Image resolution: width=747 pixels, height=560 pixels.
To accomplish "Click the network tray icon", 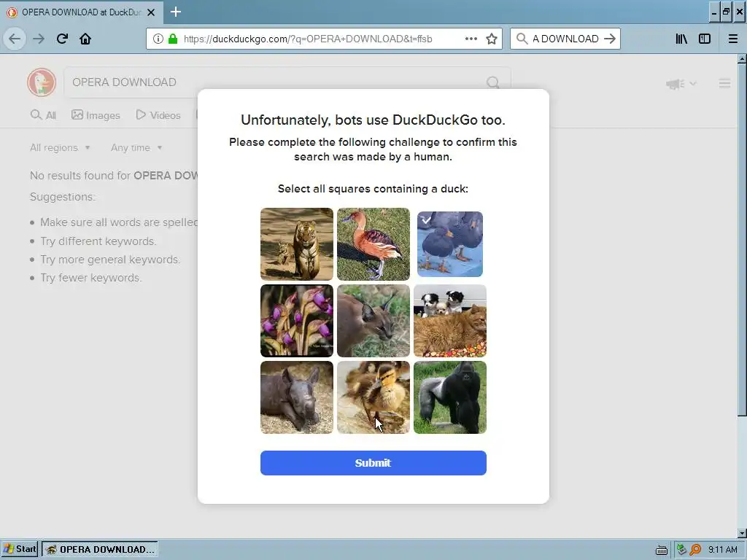I will (681, 550).
